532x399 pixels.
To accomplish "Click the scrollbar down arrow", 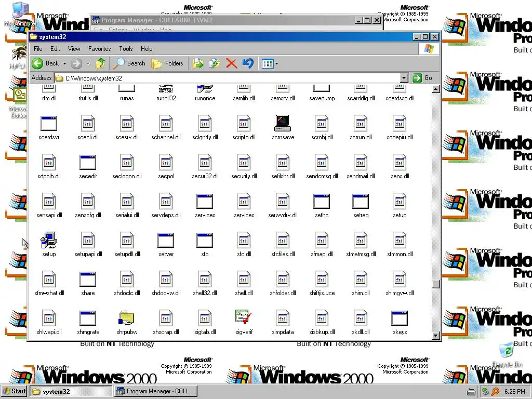I will [436, 336].
